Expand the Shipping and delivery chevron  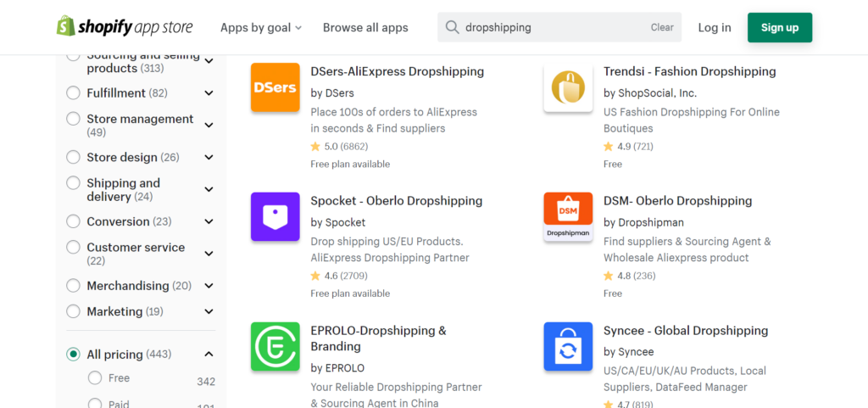tap(209, 189)
